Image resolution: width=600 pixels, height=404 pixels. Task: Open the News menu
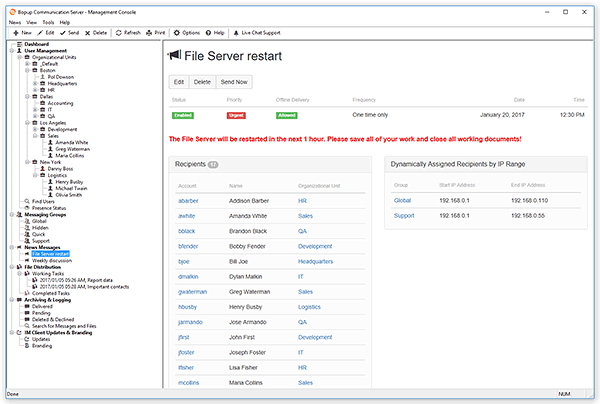click(15, 23)
